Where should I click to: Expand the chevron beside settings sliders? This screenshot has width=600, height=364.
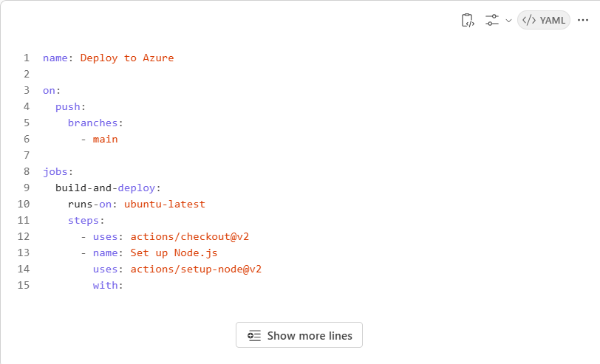click(x=508, y=21)
